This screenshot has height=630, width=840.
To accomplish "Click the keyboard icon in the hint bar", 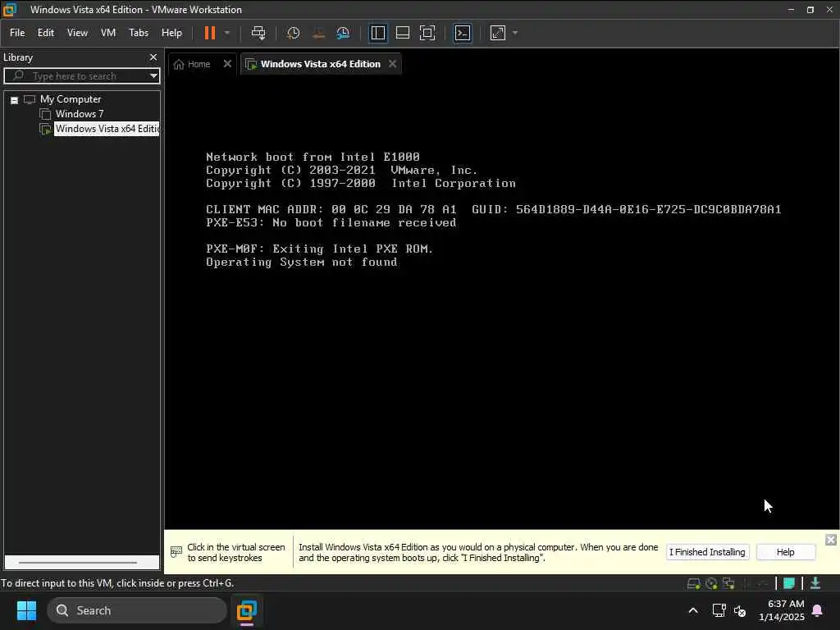I will pyautogui.click(x=176, y=552).
